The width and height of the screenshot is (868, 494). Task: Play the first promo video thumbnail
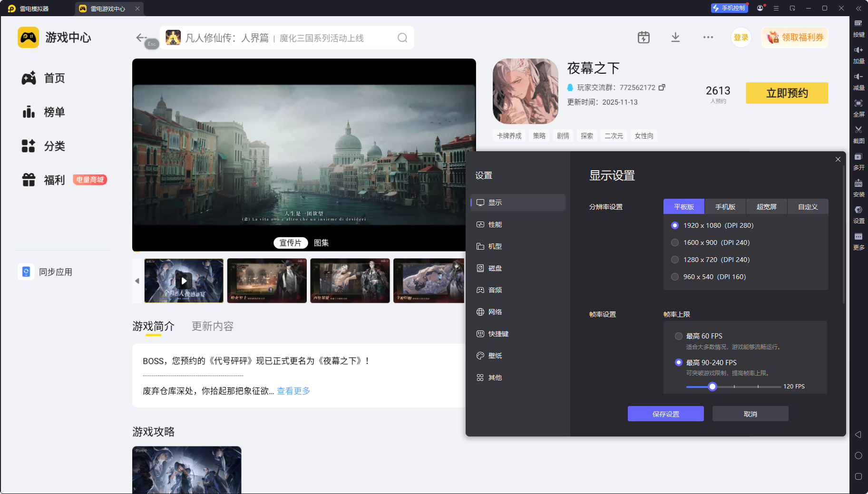(x=184, y=281)
